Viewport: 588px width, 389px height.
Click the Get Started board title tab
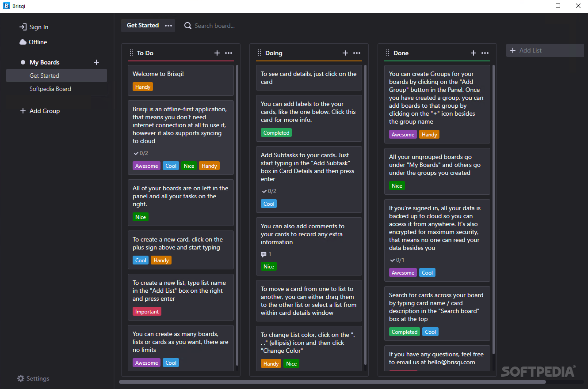[x=143, y=26]
